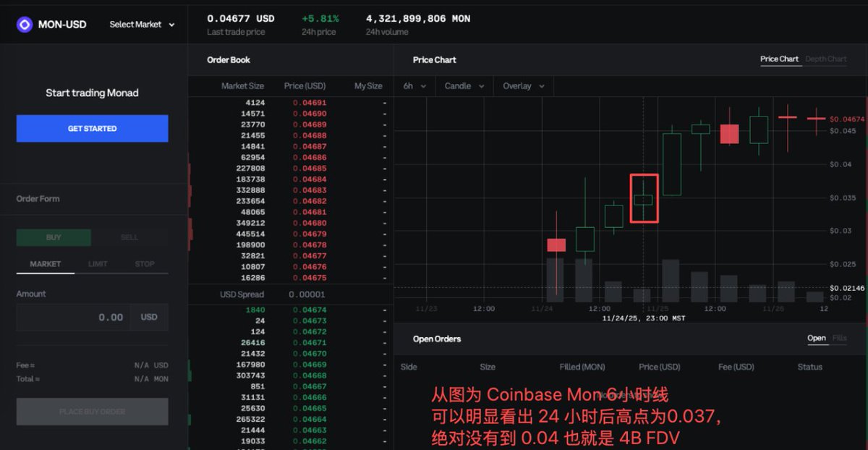868x450 pixels.
Task: Click the USD Spread value 0.00001
Action: click(307, 294)
